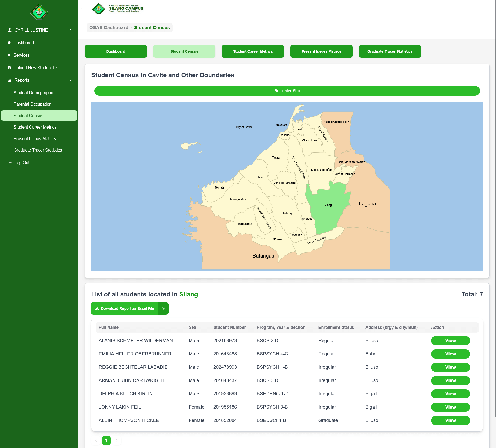
Task: Click Download Report as Excel File
Action: (125, 308)
